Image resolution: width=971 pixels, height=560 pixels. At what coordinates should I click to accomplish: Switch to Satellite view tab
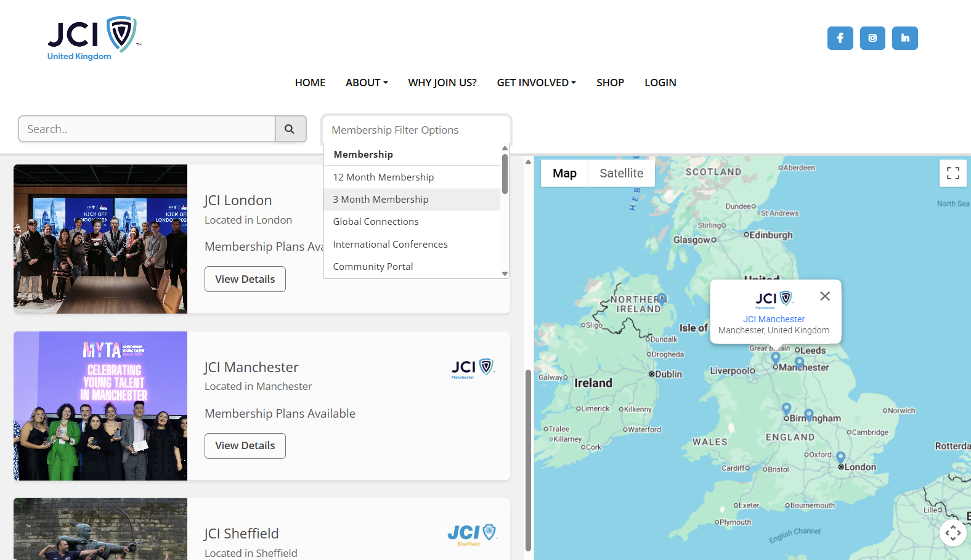[621, 173]
